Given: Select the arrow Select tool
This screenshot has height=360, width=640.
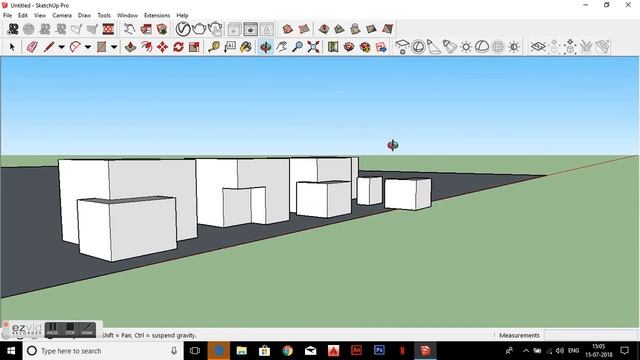Looking at the screenshot, I should (12, 47).
